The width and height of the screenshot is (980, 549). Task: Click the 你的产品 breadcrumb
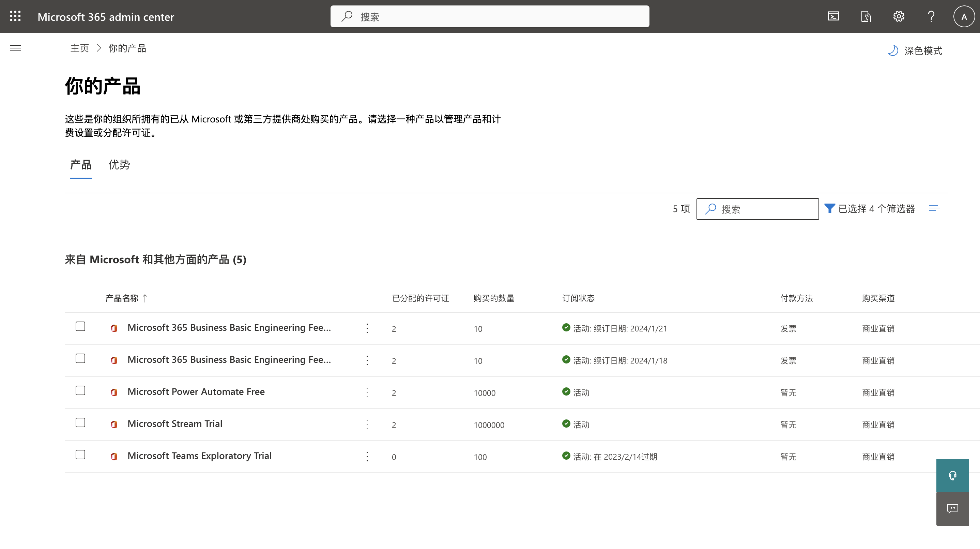pos(127,48)
